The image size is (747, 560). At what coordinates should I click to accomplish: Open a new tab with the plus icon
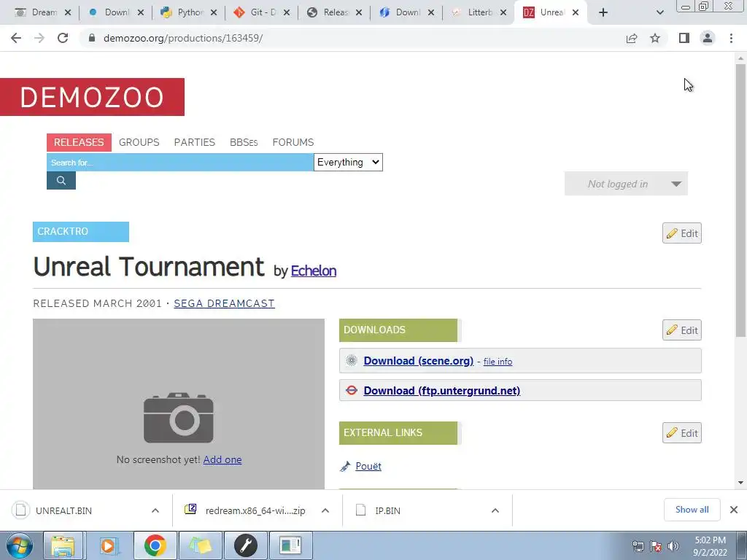(603, 12)
